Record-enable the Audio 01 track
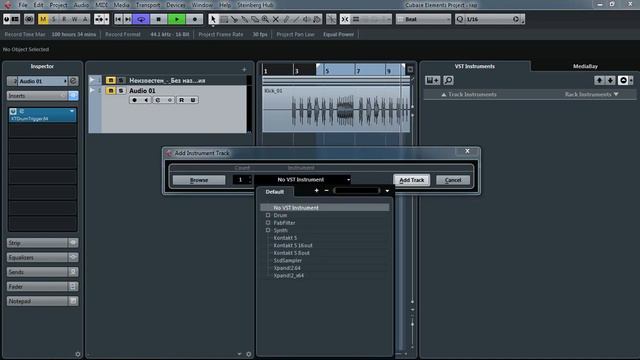 point(134,100)
